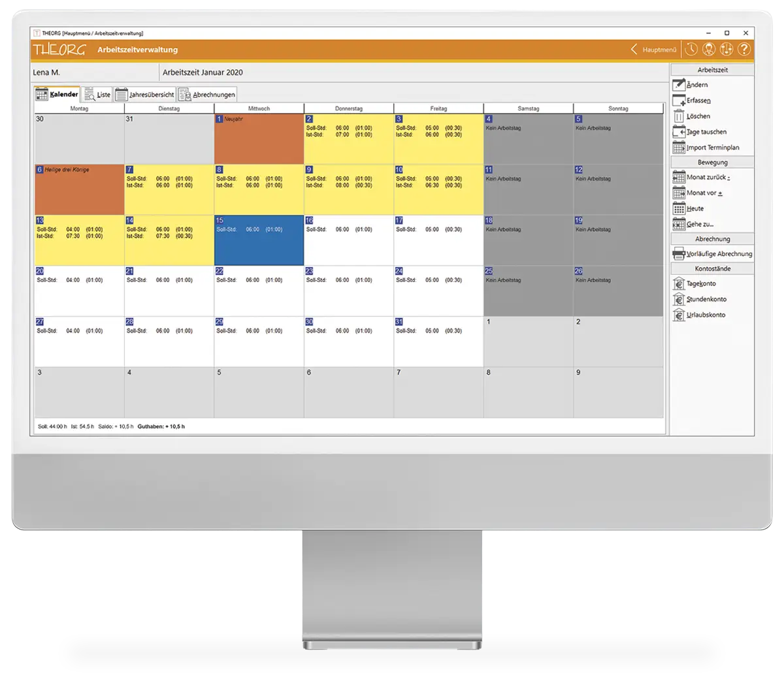Viewport: 784px width, 698px height.
Task: Open the Jahresübersicht tab
Action: [x=145, y=95]
